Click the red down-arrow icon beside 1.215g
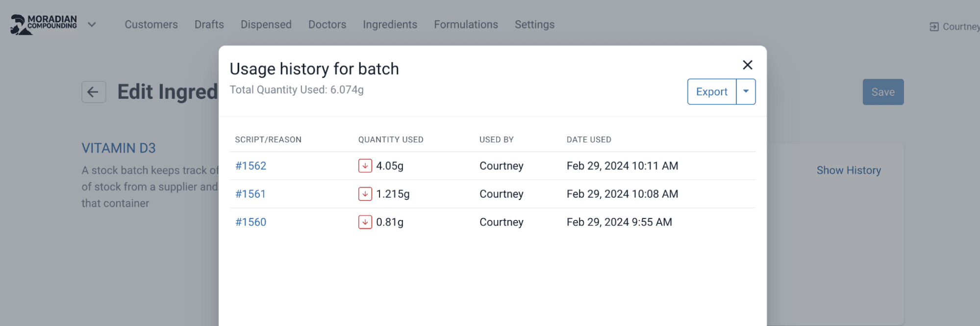Screen dimensions: 980x326 (x=365, y=194)
